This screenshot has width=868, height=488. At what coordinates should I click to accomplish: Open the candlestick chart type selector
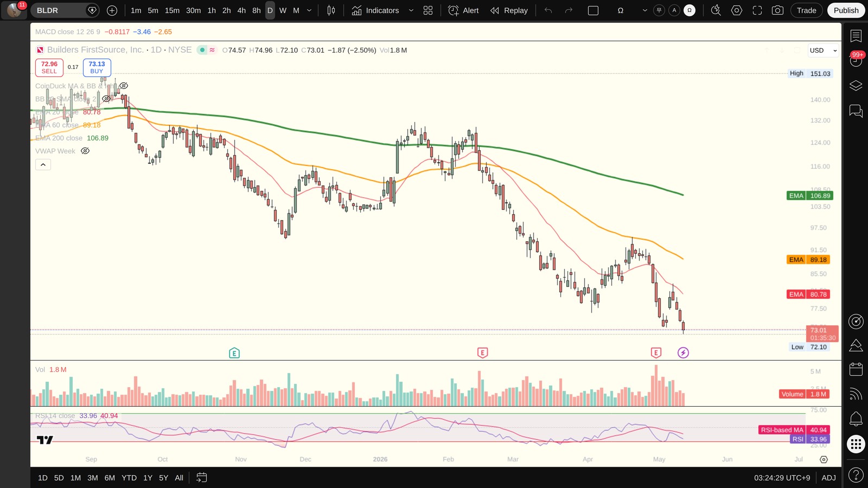pyautogui.click(x=331, y=10)
